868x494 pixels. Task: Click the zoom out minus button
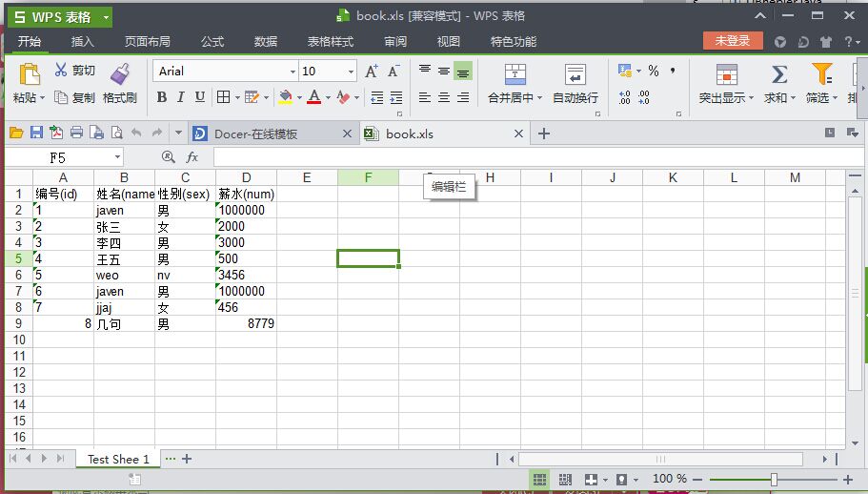tap(697, 479)
